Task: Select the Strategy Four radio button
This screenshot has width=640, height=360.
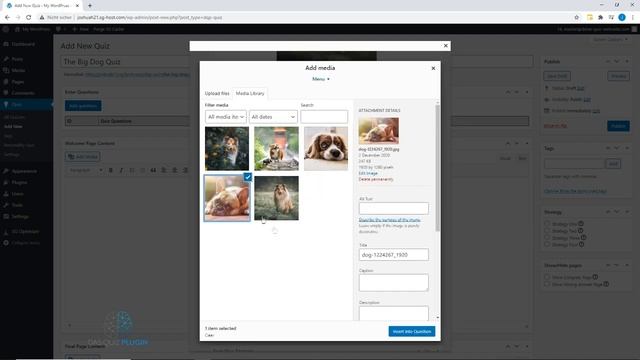Action: [547, 244]
